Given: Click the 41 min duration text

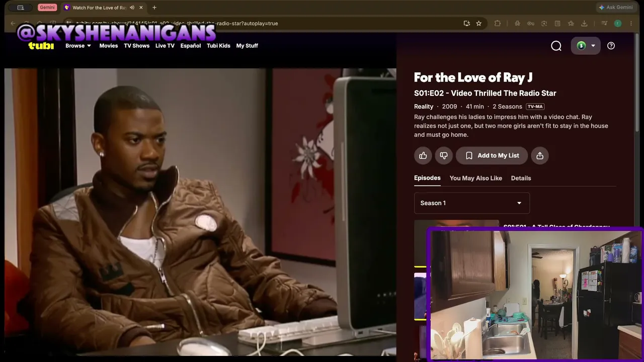Looking at the screenshot, I should (475, 107).
